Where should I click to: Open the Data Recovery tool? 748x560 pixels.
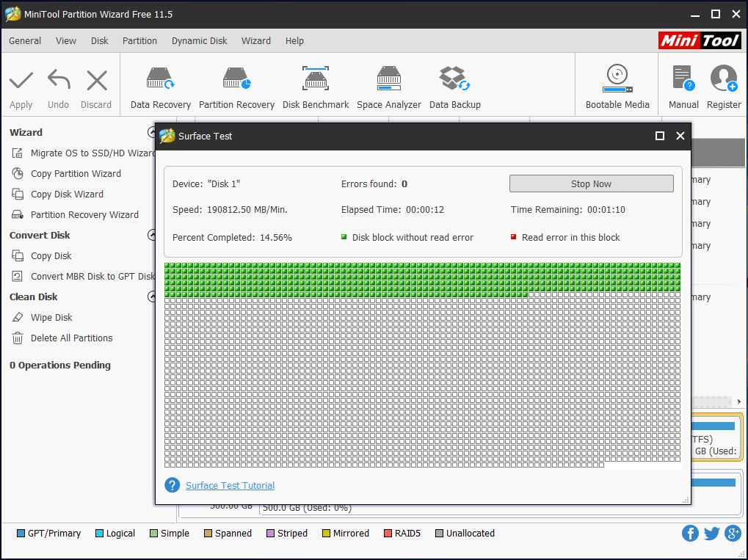click(160, 84)
